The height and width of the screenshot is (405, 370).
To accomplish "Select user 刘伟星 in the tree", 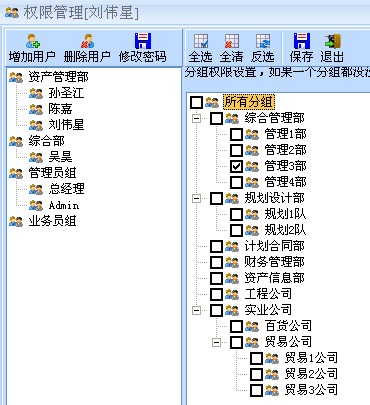I will coord(66,125).
